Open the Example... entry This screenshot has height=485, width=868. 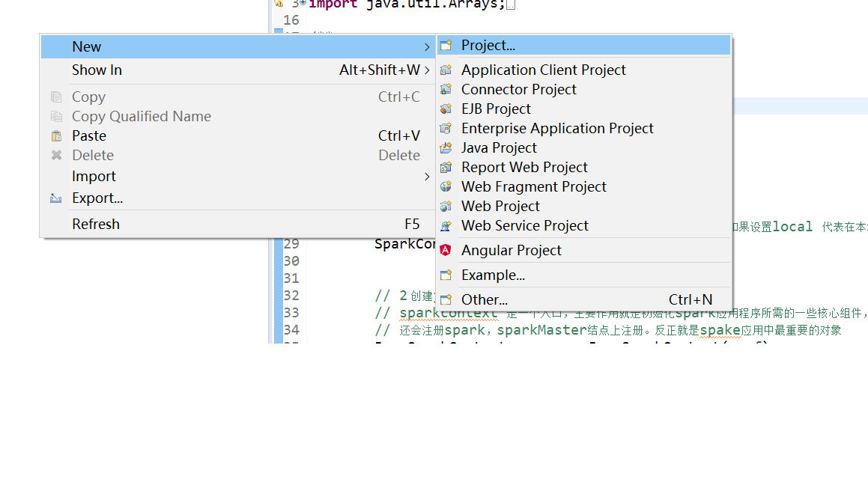click(493, 275)
